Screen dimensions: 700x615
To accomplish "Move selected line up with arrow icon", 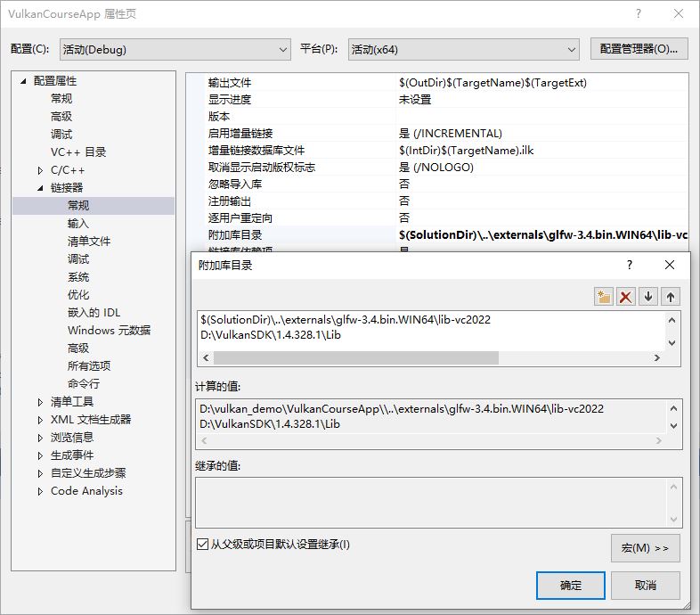I will pos(671,297).
